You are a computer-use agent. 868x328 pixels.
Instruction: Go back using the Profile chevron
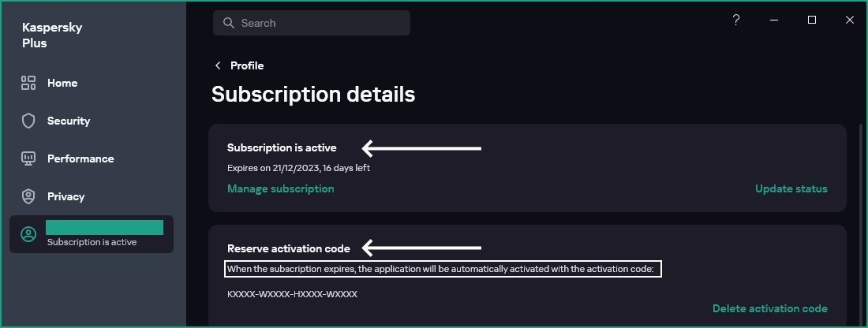[x=218, y=65]
